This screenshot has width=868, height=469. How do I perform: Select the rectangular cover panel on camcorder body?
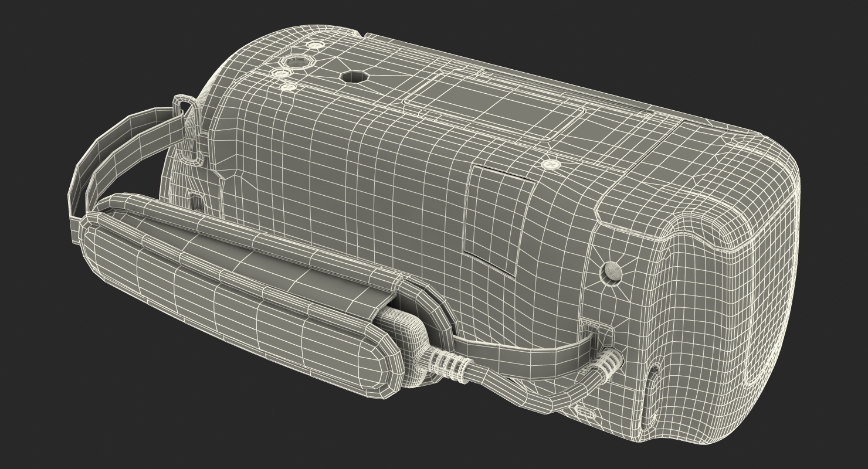tap(500, 220)
